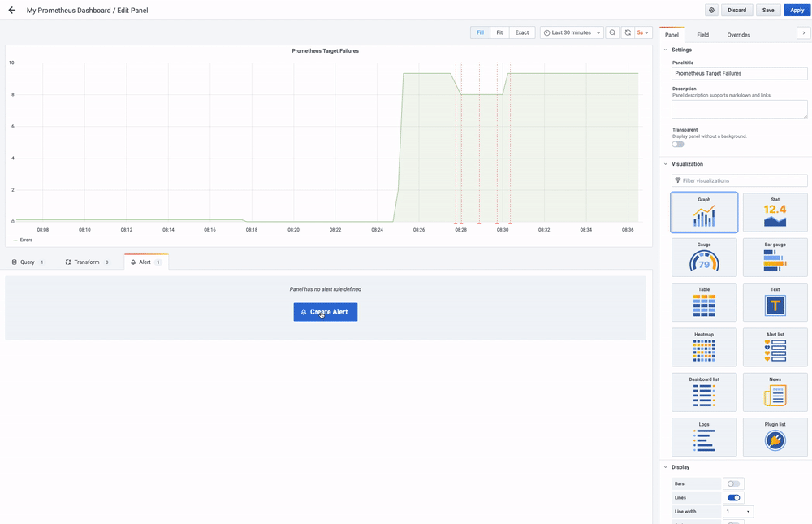Screen dimensions: 812x524
Task: Click the Apply button
Action: click(x=797, y=10)
